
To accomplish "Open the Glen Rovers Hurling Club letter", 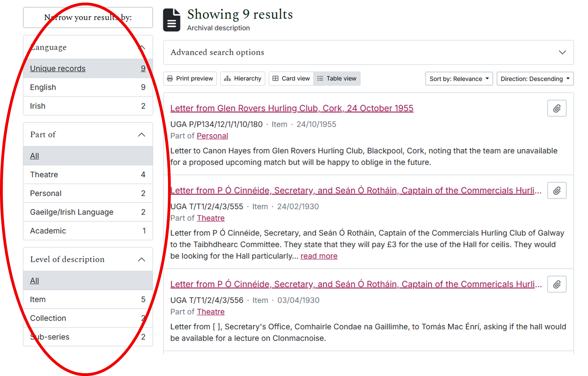I will point(292,108).
